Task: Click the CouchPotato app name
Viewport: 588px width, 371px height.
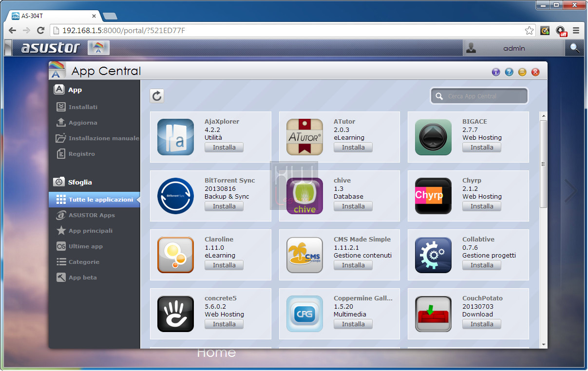Action: point(482,298)
